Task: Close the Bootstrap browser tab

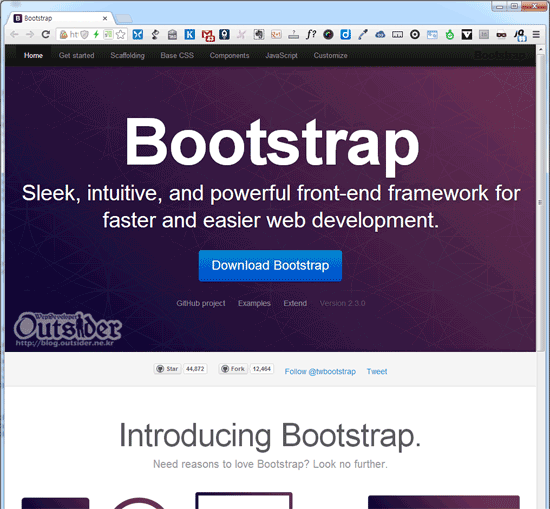Action: click(105, 18)
